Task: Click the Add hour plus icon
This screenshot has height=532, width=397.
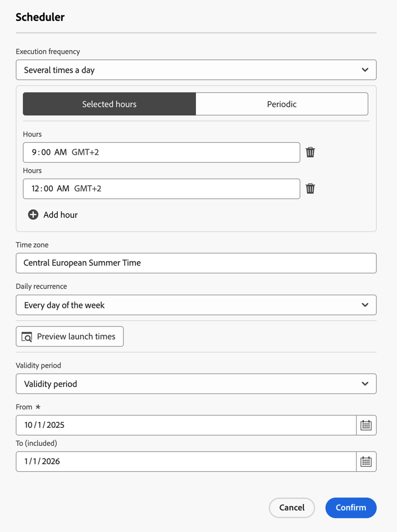Action: [x=33, y=215]
